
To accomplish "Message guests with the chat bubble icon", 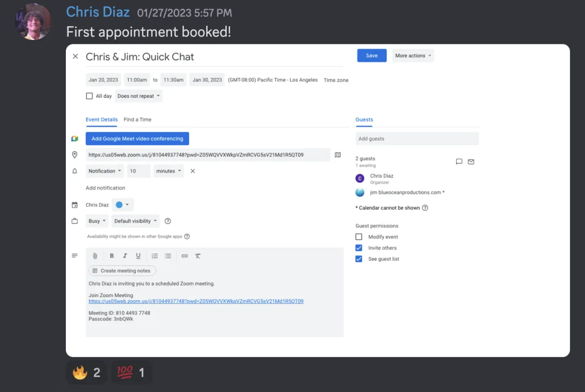I will coord(459,162).
